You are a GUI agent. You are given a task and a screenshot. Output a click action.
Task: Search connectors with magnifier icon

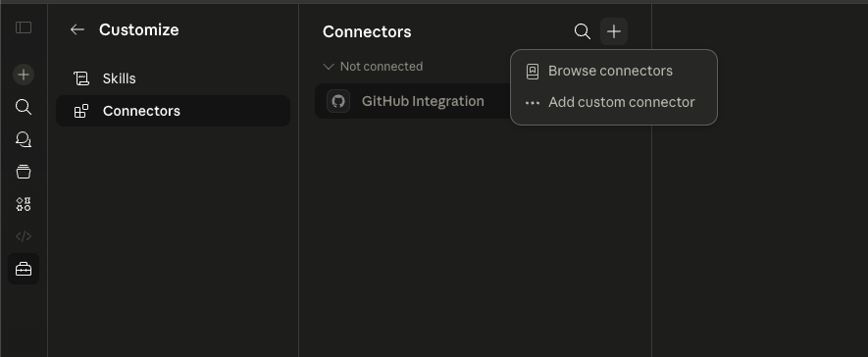point(582,31)
